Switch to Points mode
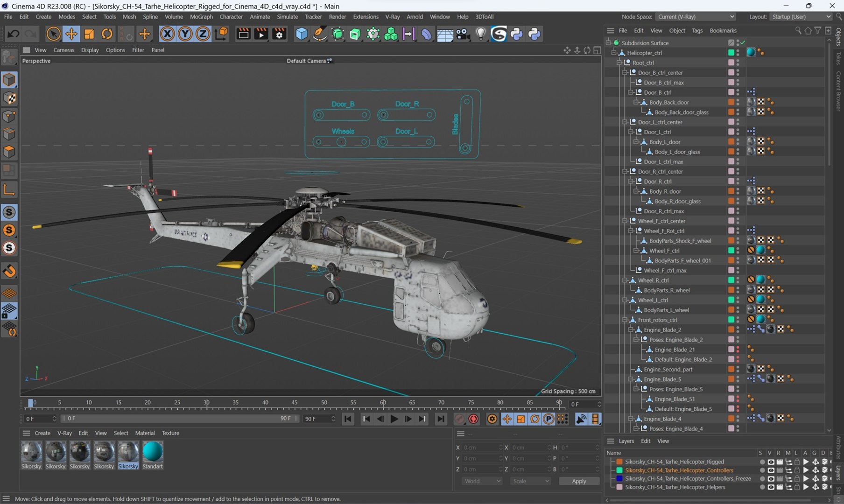Screen dimensions: 844x504 pos(9,116)
